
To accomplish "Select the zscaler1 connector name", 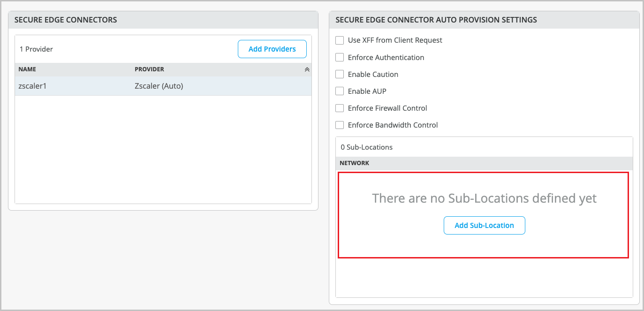I will pos(32,86).
